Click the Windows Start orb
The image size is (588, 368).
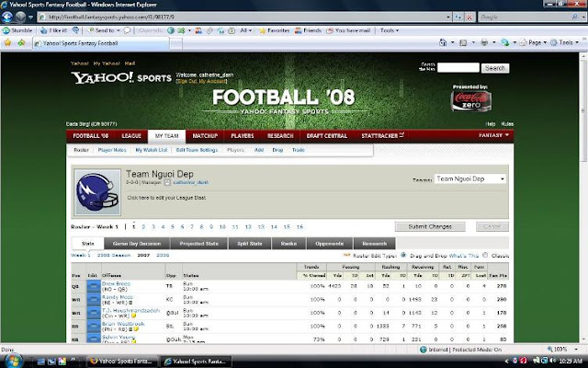(x=12, y=361)
